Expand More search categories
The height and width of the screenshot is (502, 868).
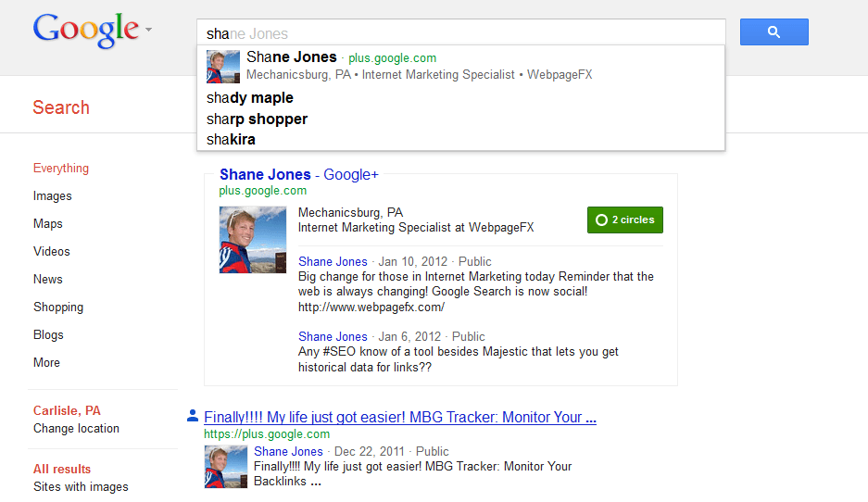(x=46, y=362)
